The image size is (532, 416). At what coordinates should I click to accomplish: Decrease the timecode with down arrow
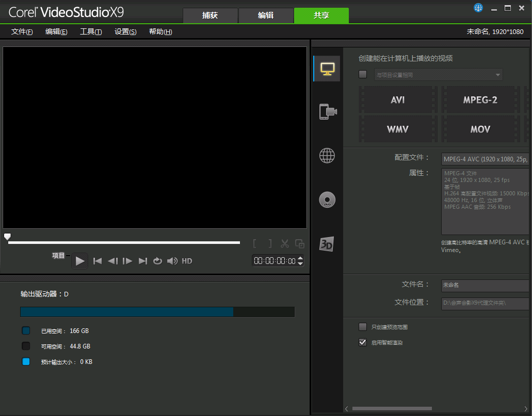300,263
